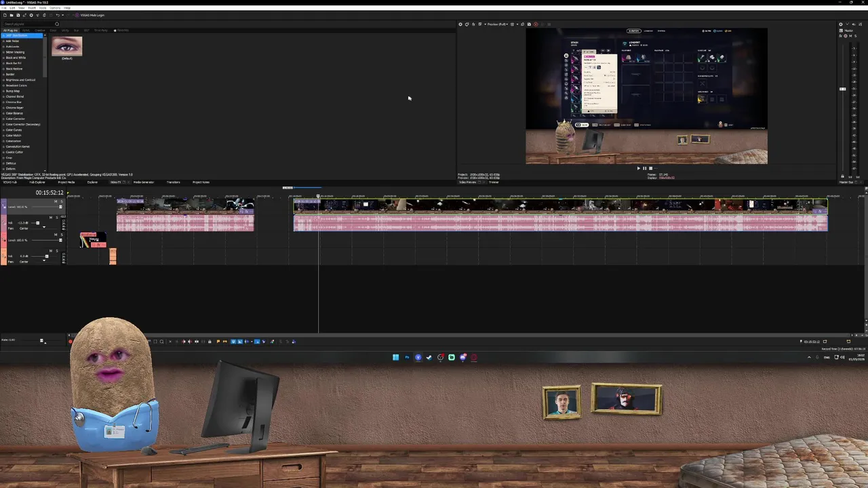The width and height of the screenshot is (868, 488).
Task: Click the record button in transport bar
Action: tap(70, 342)
